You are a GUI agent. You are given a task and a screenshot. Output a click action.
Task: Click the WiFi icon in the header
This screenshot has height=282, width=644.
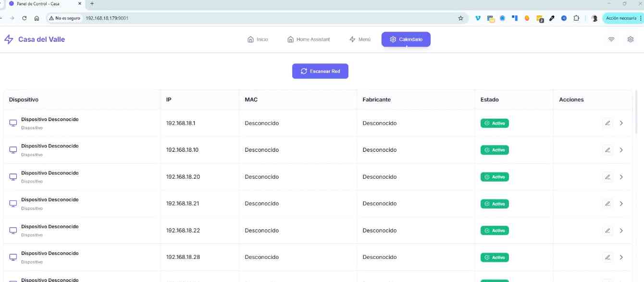[611, 39]
